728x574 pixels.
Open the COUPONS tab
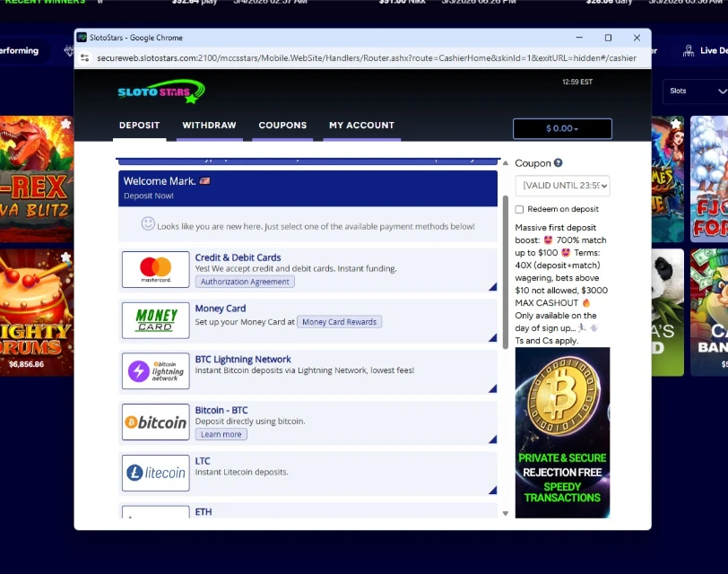pos(282,126)
